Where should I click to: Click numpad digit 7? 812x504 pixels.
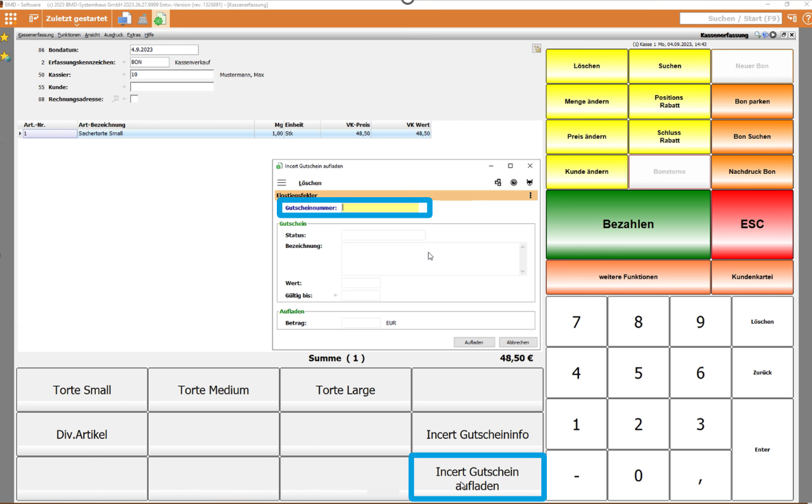tap(576, 322)
